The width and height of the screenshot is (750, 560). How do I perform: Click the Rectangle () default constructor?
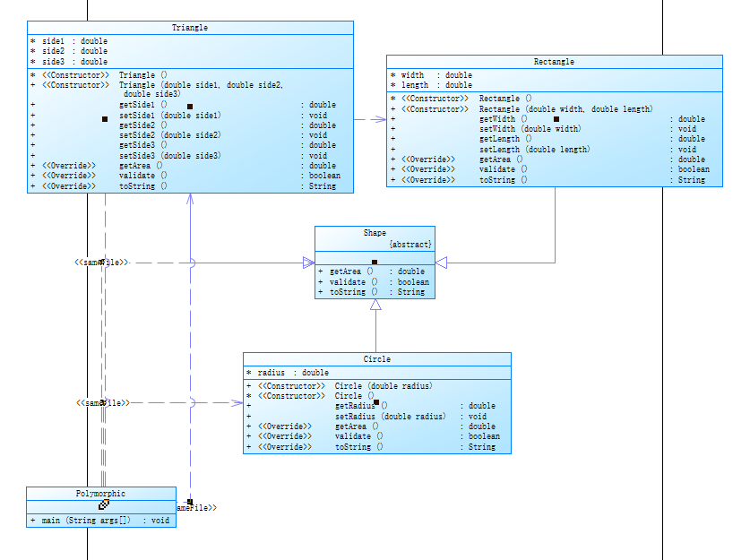[505, 99]
